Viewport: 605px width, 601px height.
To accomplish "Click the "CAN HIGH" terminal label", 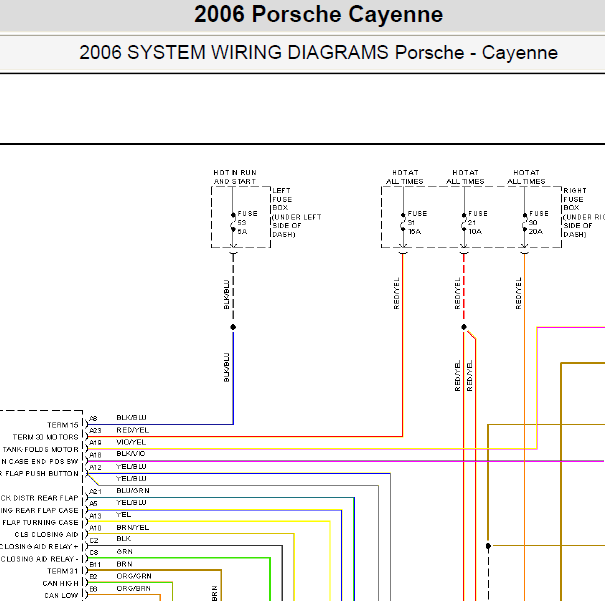I will 60,583.
